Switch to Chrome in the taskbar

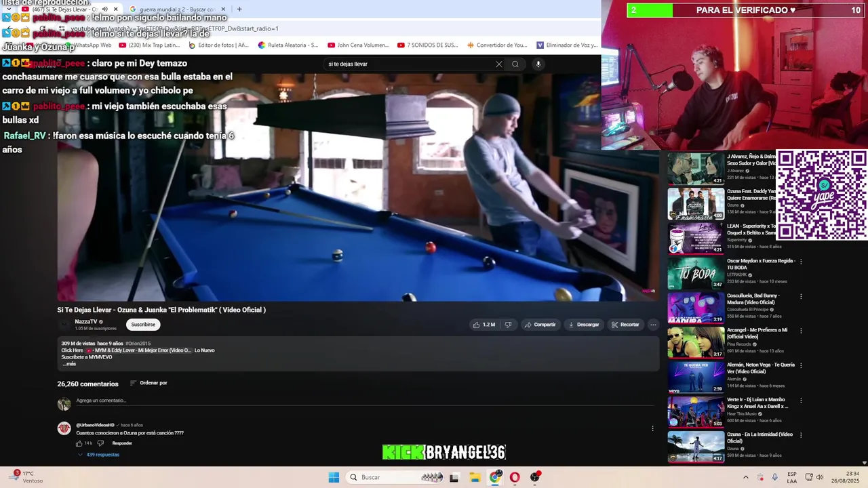point(495,477)
